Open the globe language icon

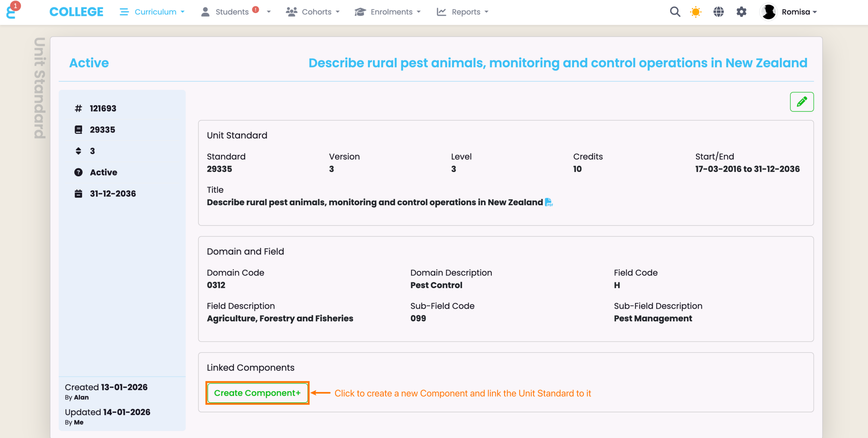[x=718, y=12]
